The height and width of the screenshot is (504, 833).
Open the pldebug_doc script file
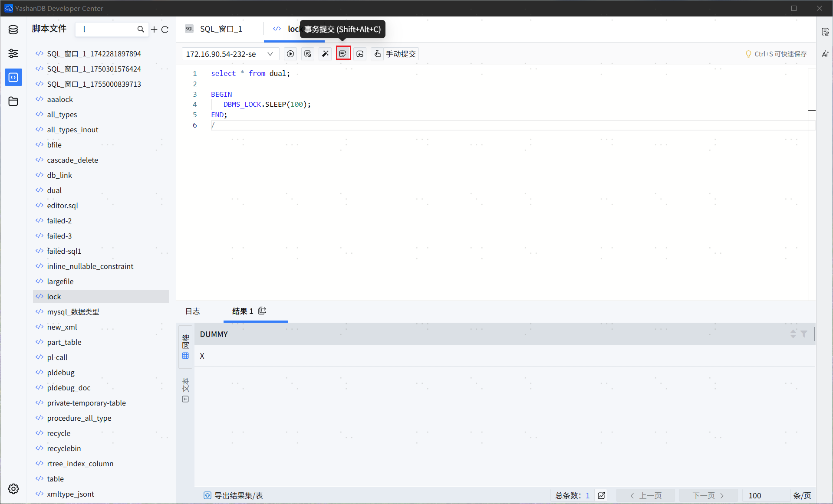point(69,388)
